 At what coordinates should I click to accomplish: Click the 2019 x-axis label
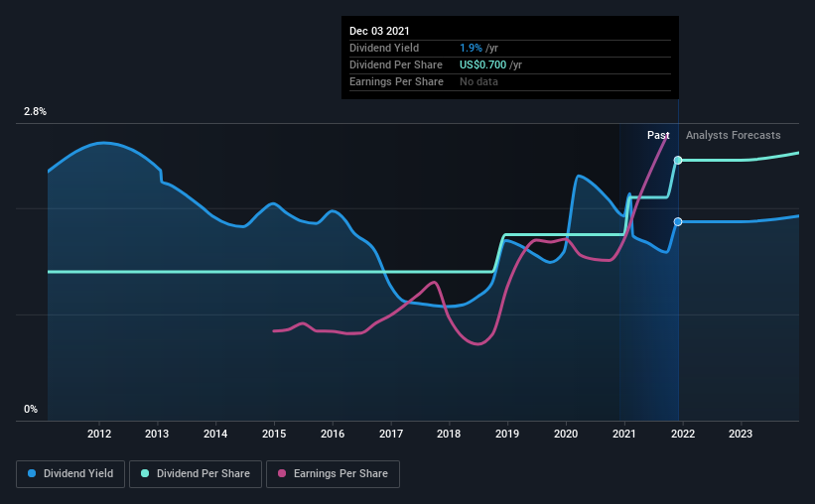(x=507, y=434)
